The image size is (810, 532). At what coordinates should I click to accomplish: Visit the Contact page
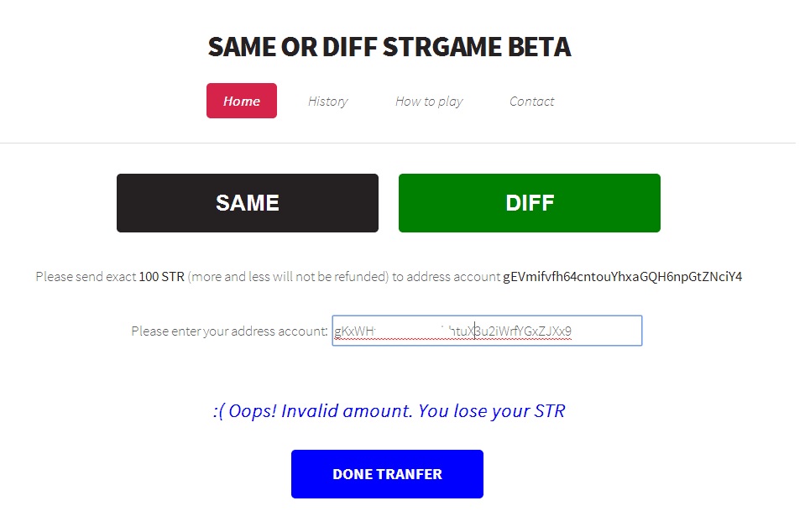[531, 102]
